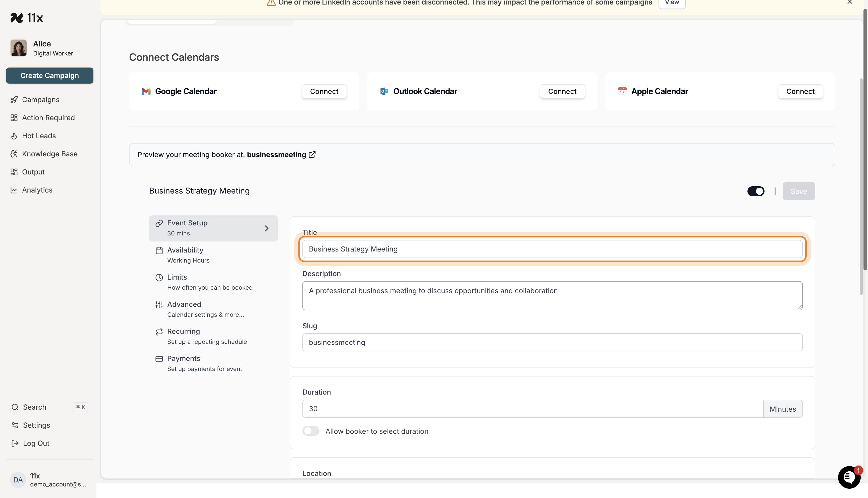
Task: Open the chat support bubble
Action: [x=849, y=477]
